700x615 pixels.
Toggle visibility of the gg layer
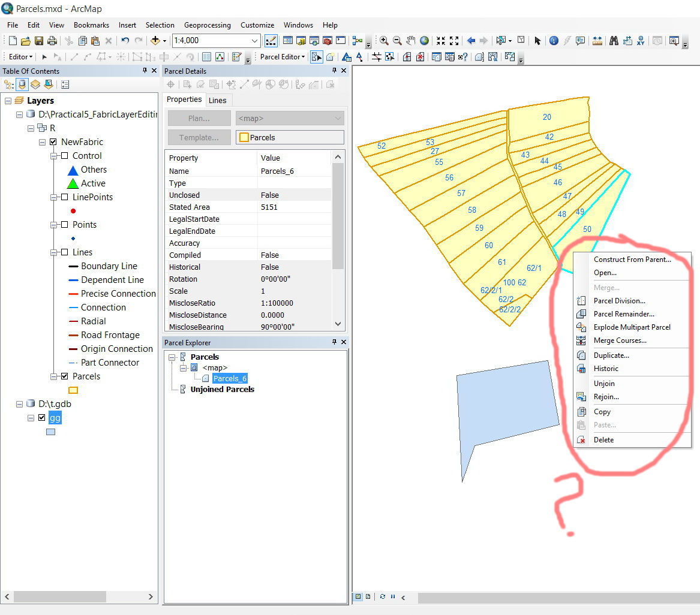click(x=41, y=418)
